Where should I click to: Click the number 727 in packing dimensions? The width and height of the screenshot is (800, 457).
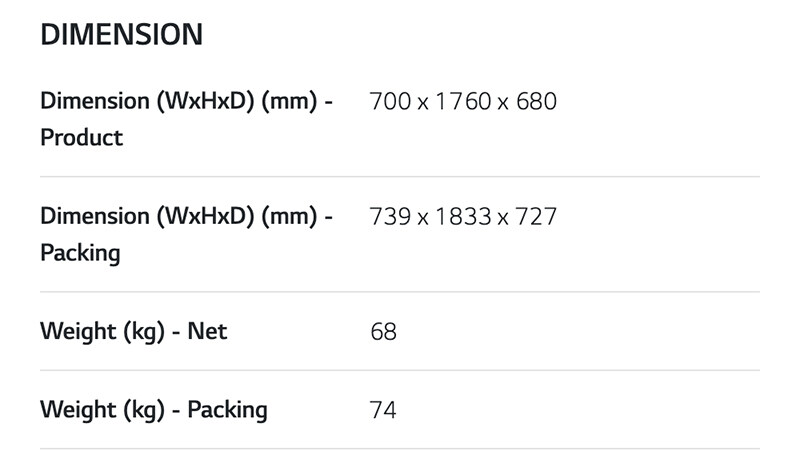(535, 216)
